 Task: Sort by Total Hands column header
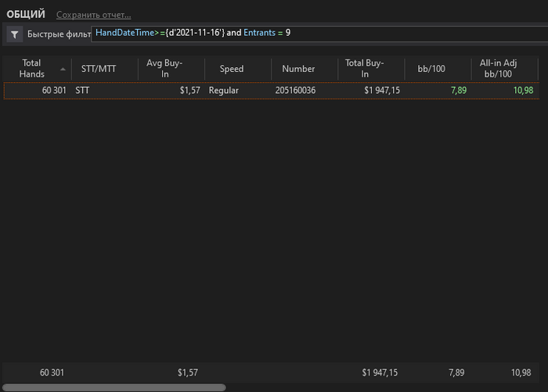click(32, 69)
